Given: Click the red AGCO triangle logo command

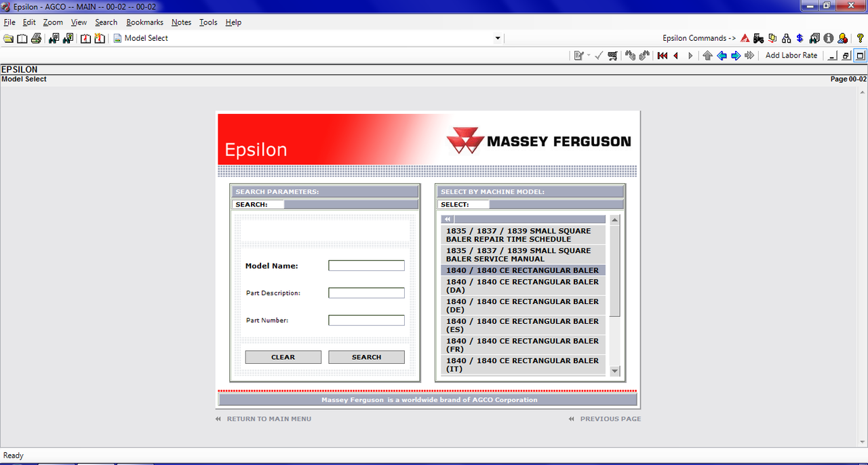Looking at the screenshot, I should click(745, 38).
